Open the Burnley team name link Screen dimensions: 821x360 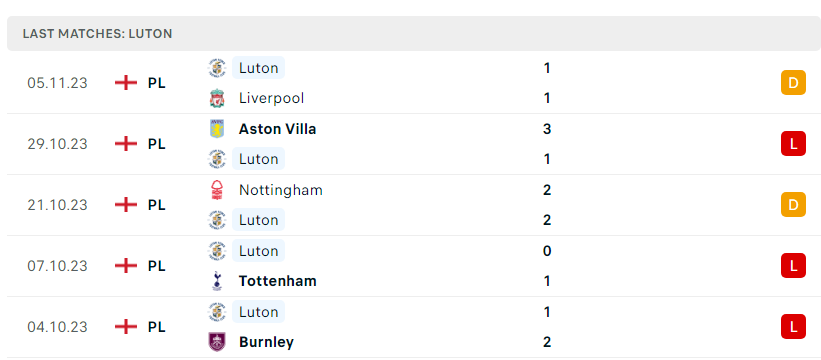coord(266,342)
